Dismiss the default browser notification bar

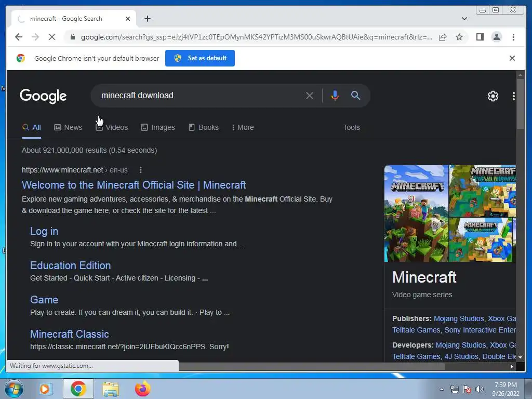point(512,58)
